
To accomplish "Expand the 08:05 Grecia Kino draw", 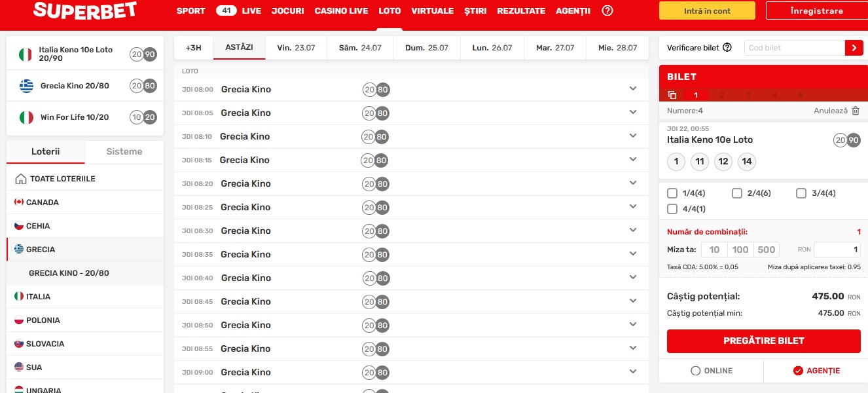I will [x=633, y=113].
